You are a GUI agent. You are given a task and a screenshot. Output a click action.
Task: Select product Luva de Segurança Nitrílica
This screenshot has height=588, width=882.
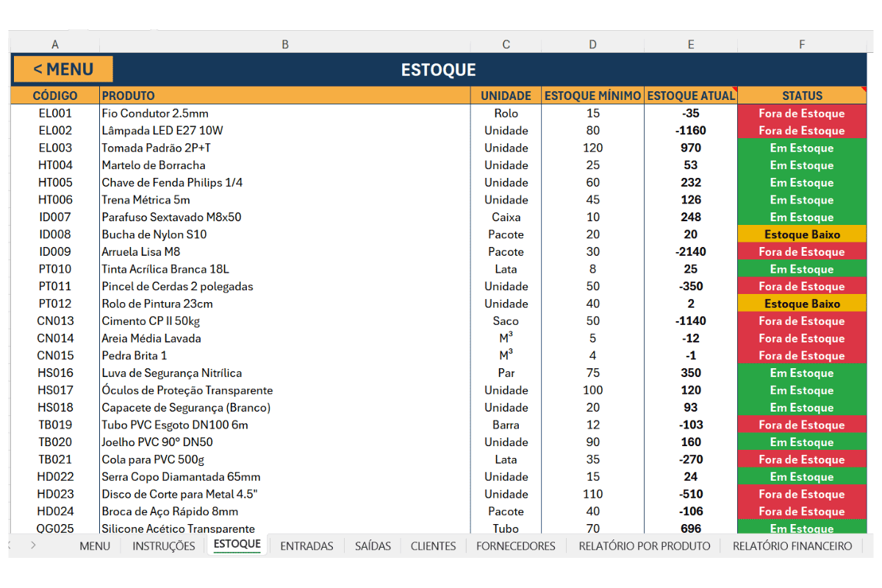pos(172,373)
